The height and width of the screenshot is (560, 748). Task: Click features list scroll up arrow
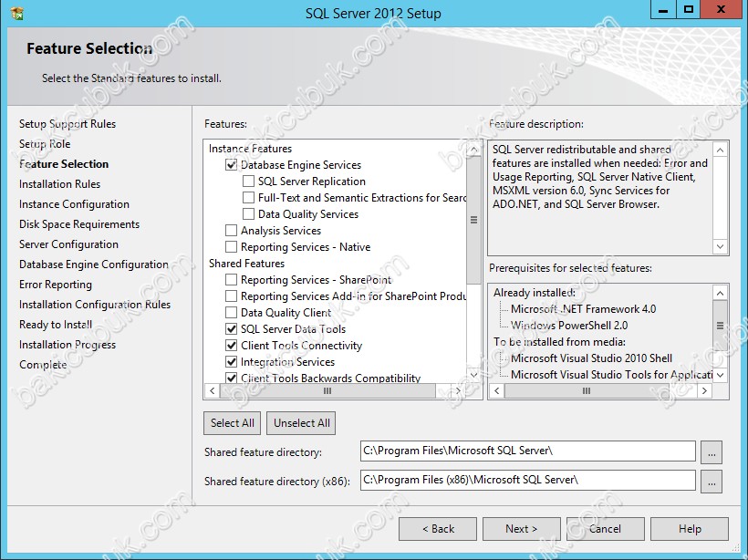pyautogui.click(x=473, y=150)
